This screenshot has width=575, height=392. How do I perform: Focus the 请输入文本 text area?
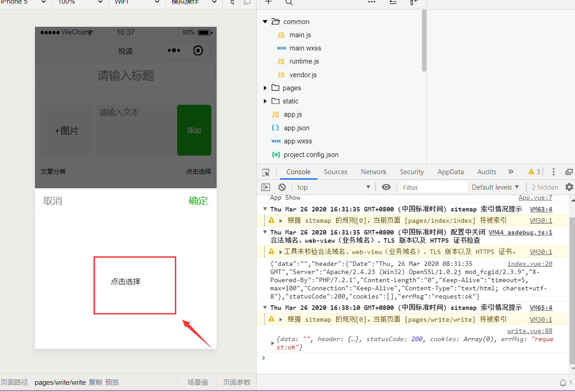(136, 130)
